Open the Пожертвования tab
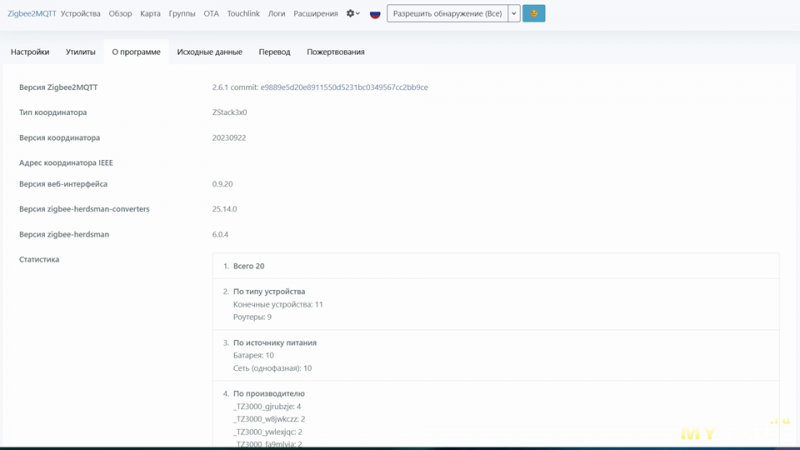The width and height of the screenshot is (800, 450). coord(336,52)
